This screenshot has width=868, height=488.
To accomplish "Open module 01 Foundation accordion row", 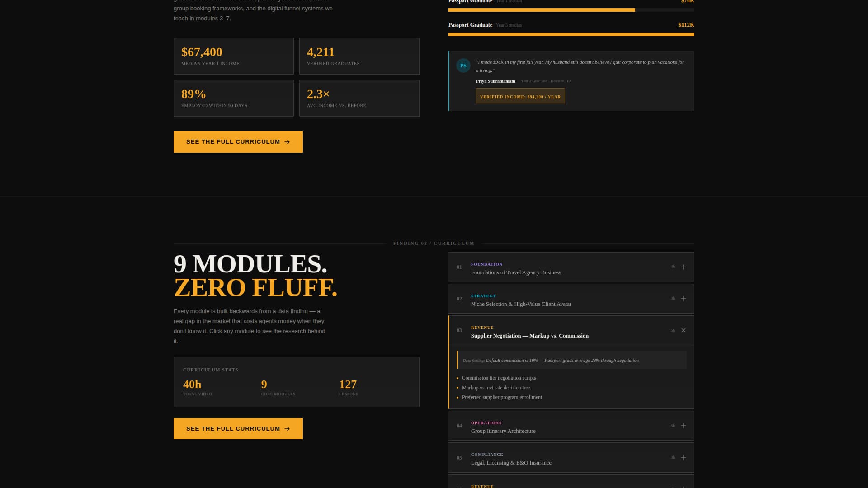I will coord(571,267).
